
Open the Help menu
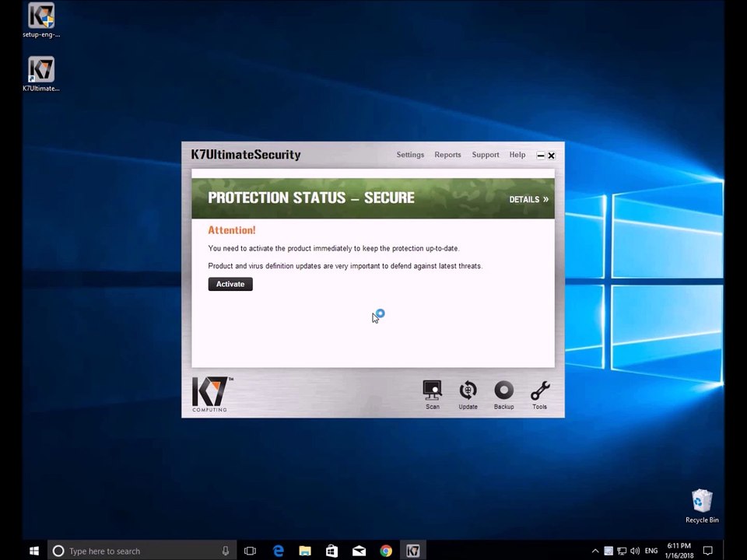517,155
